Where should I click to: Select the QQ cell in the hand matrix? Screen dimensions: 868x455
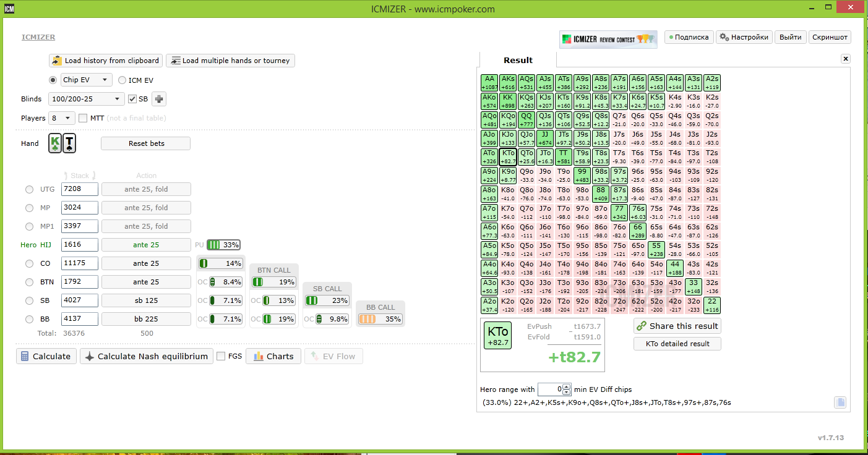[x=527, y=120]
